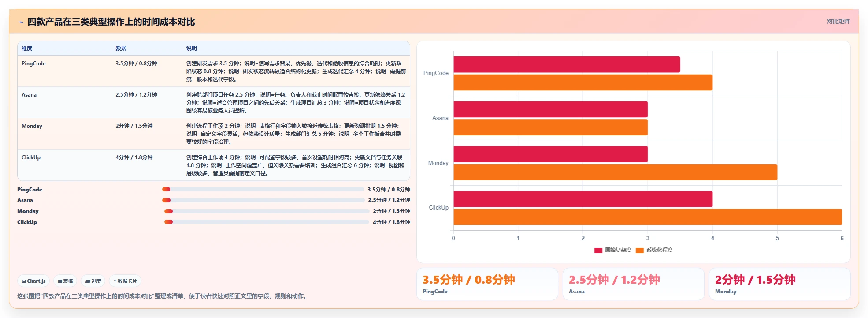Click the header title 四款产品在三类典型操作上的时间成本对比
This screenshot has width=868, height=318.
click(111, 22)
